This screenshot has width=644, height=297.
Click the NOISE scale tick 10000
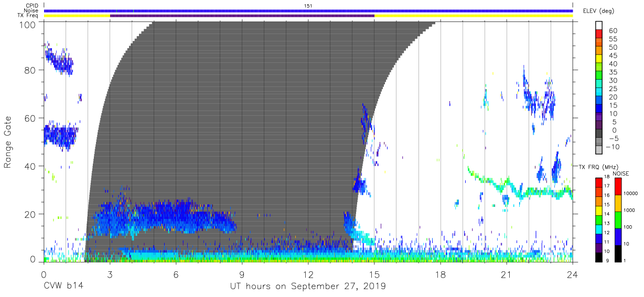coord(631,193)
